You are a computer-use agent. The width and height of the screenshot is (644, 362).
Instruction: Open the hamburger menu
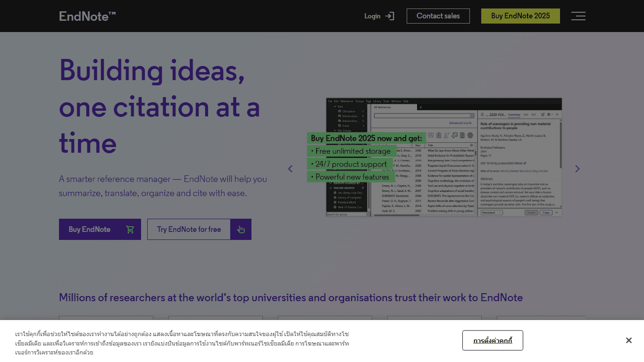click(578, 16)
